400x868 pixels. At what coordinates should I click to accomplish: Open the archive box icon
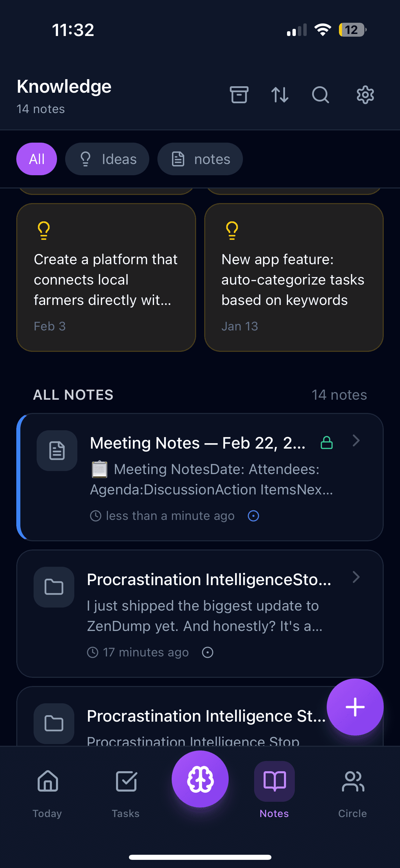coord(239,95)
